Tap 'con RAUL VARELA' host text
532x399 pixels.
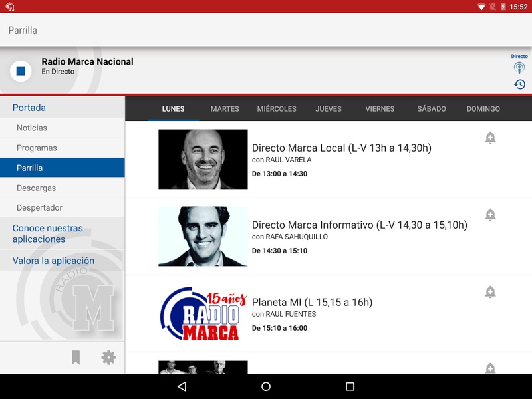point(281,160)
